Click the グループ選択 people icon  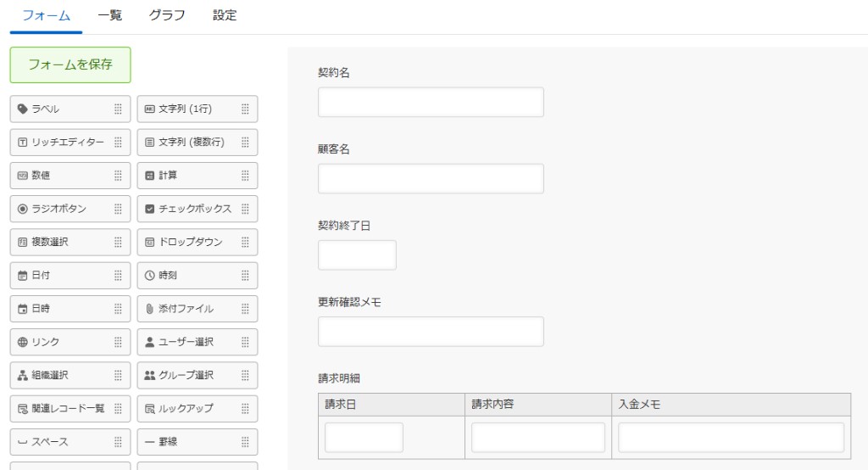149,375
